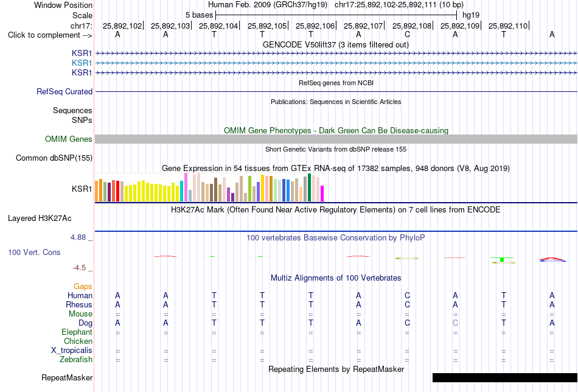
Task: Click base C in the Human alignment row
Action: 407,295
